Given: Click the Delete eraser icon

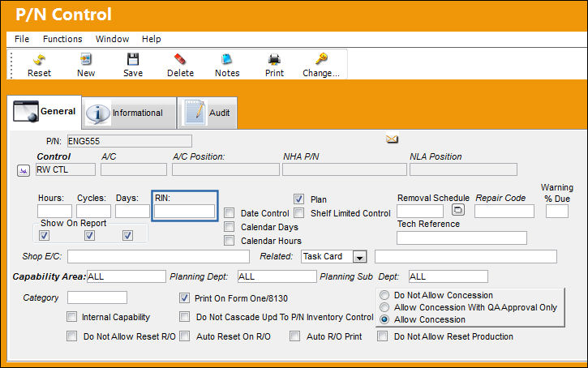Looking at the screenshot, I should (x=180, y=59).
